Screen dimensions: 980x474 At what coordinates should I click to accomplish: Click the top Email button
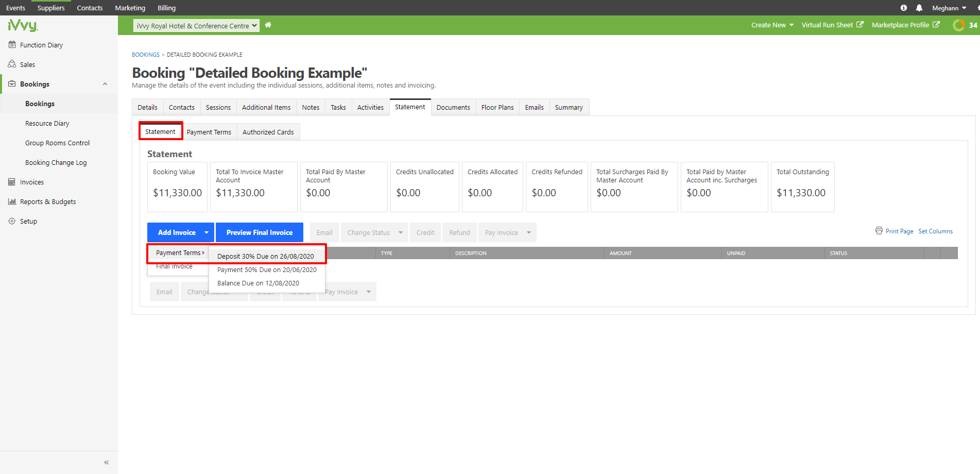click(324, 232)
